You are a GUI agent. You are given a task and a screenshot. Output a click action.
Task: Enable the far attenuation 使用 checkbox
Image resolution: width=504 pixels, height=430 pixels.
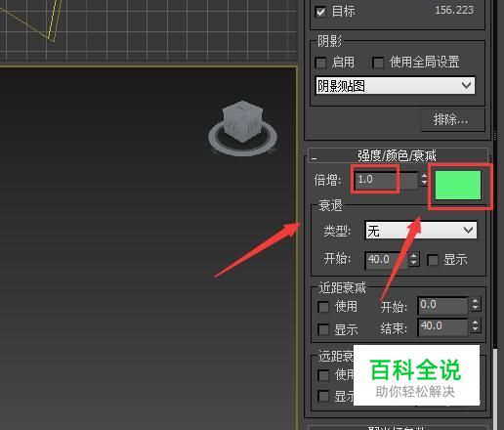pyautogui.click(x=323, y=375)
